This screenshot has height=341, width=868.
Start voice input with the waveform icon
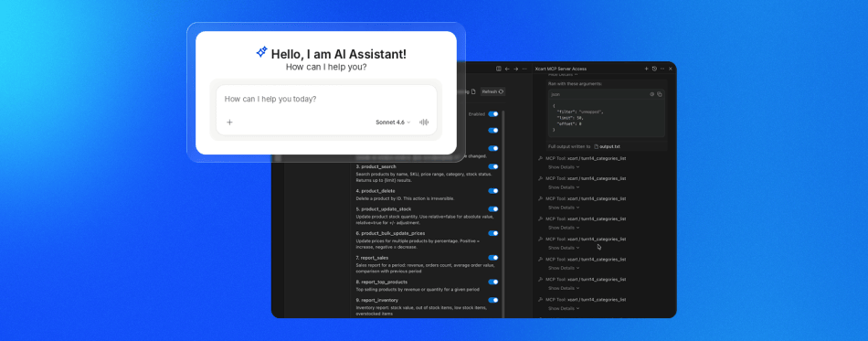[424, 123]
